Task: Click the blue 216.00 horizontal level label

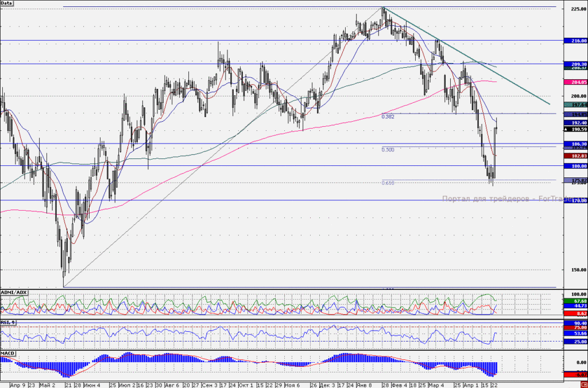Action: (575, 41)
